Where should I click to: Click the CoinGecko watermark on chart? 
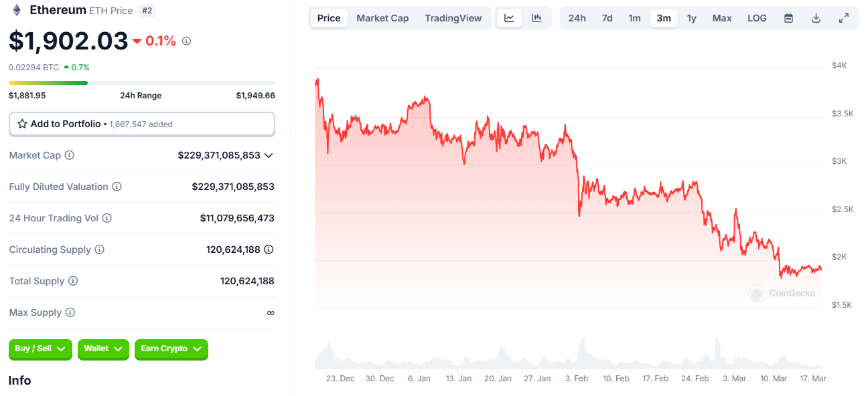coord(782,294)
